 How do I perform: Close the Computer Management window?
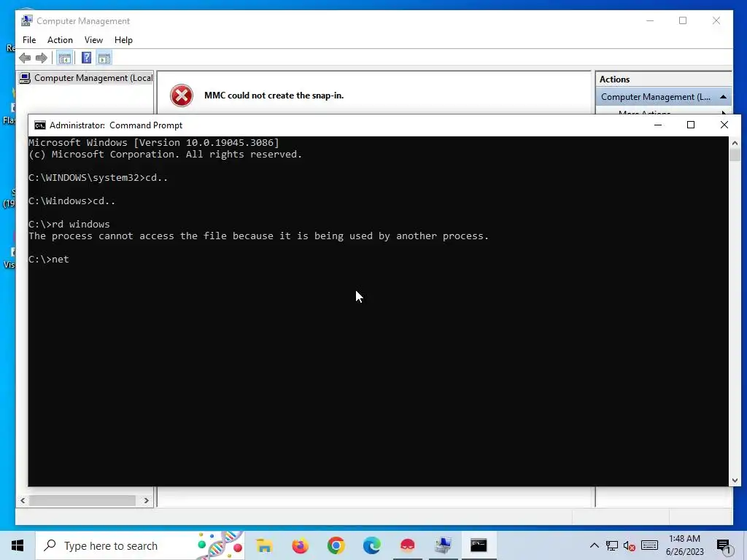(716, 21)
